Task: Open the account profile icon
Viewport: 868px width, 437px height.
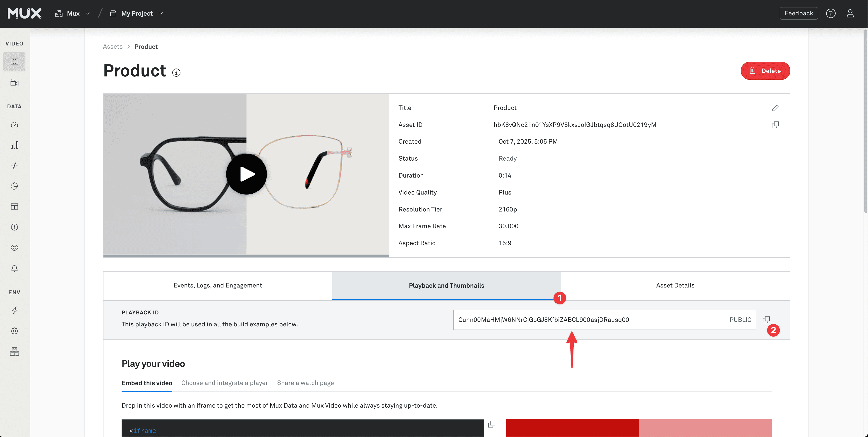Action: pos(851,13)
